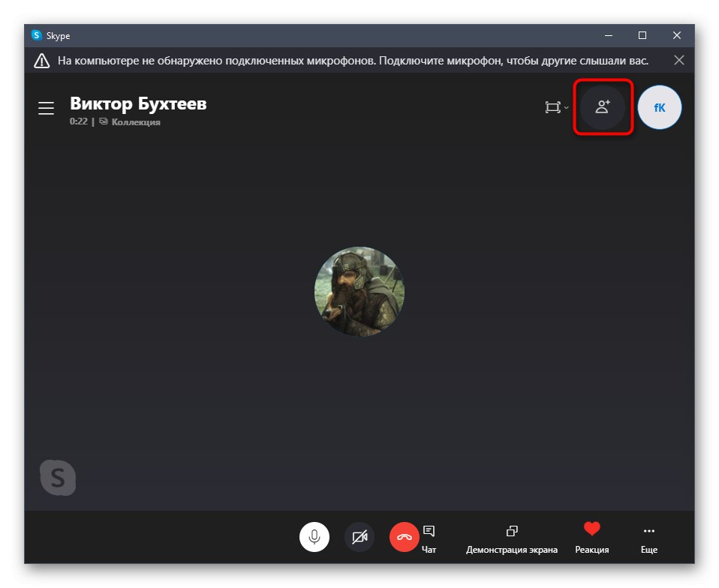
Task: Click the Skype logo watermark
Action: 59,478
